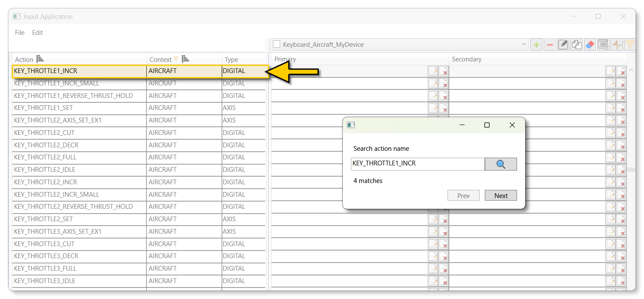Click the Search action name text field
The width and height of the screenshot is (644, 299).
tap(417, 164)
